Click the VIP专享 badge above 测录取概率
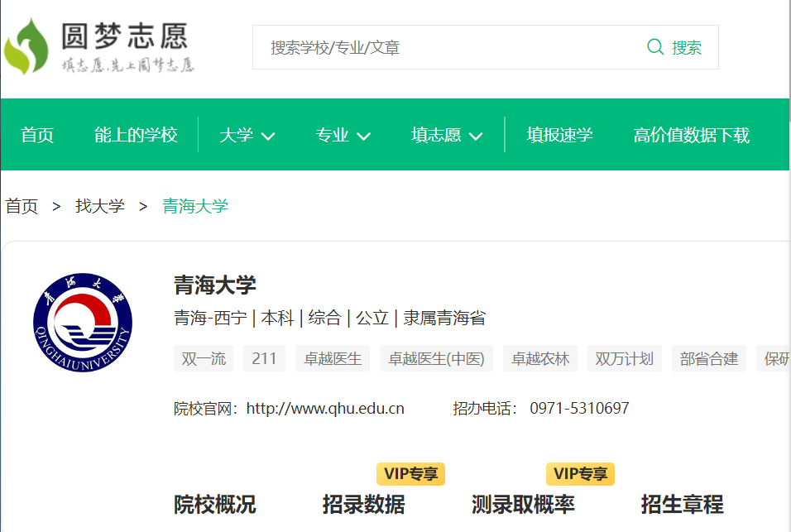The image size is (791, 532). (580, 474)
